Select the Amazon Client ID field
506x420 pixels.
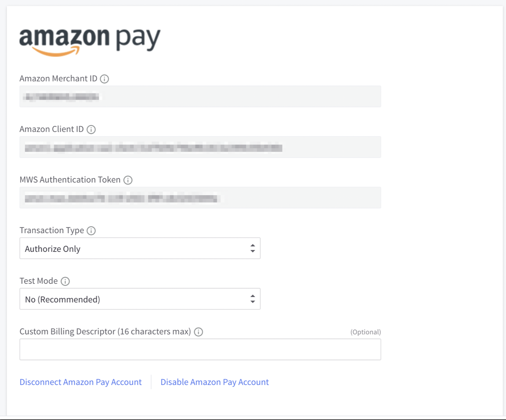(200, 147)
